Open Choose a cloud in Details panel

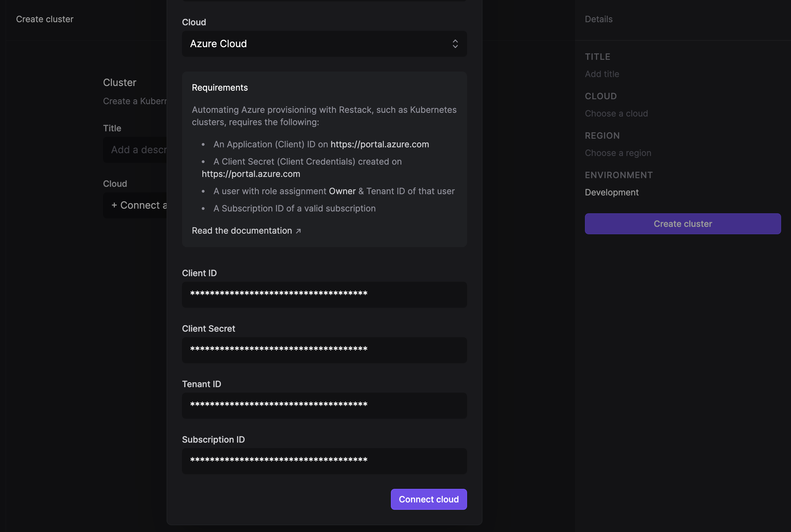point(616,113)
